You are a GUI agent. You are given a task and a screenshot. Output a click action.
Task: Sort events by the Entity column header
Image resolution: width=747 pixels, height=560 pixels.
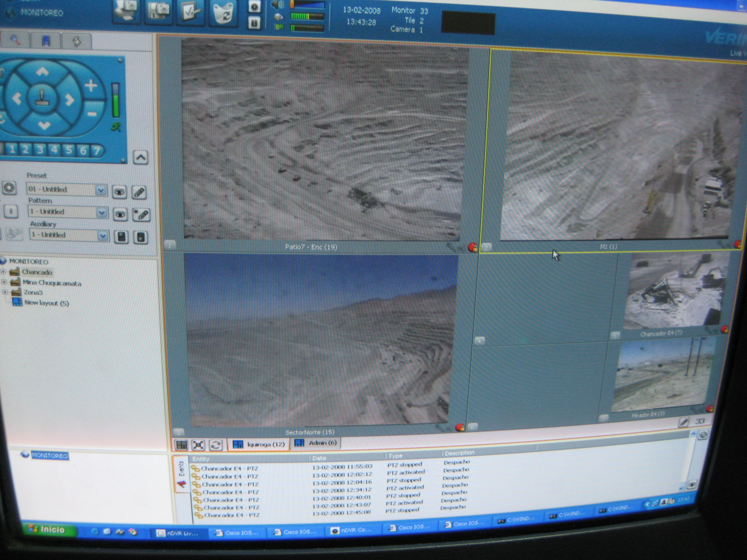pos(250,459)
